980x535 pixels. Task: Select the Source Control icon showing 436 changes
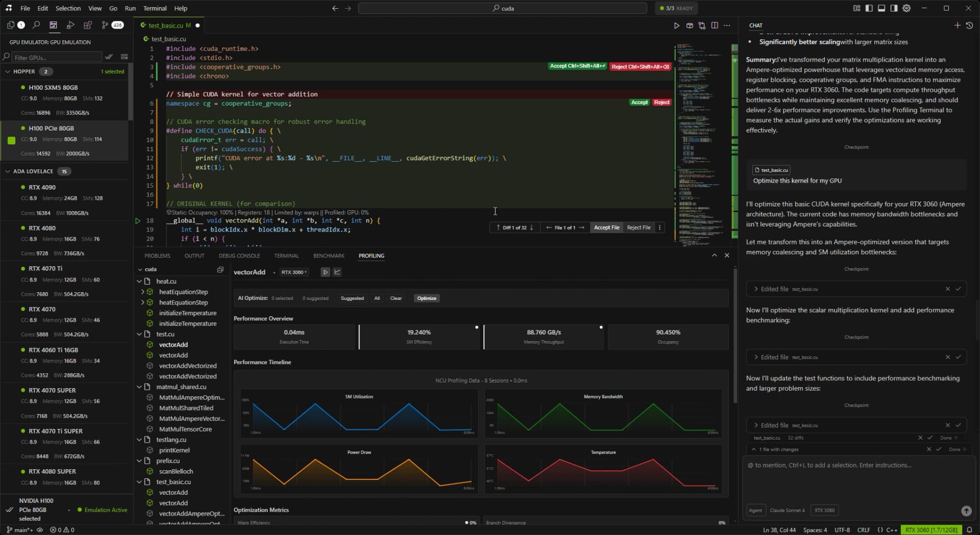[x=104, y=24]
